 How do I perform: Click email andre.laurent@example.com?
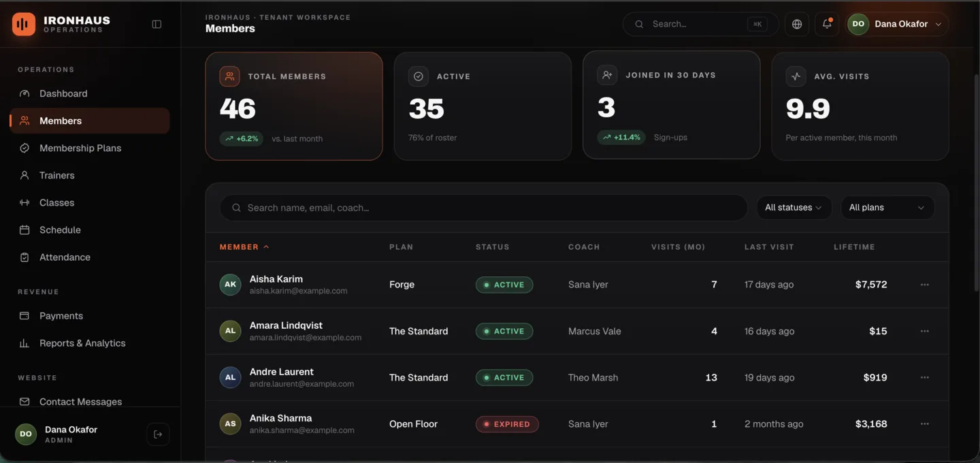(x=301, y=384)
